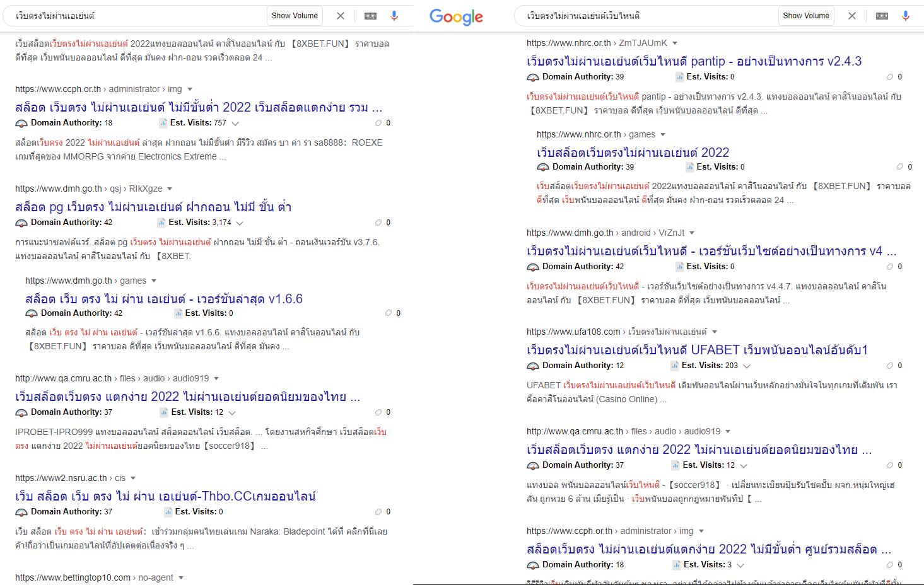924x585 pixels.
Task: Open dropdown beside ufa108.com URL
Action: coord(715,332)
